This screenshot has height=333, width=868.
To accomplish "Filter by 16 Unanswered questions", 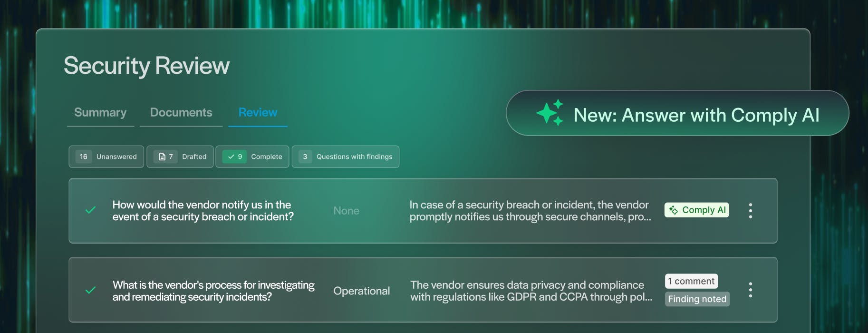I will point(106,157).
